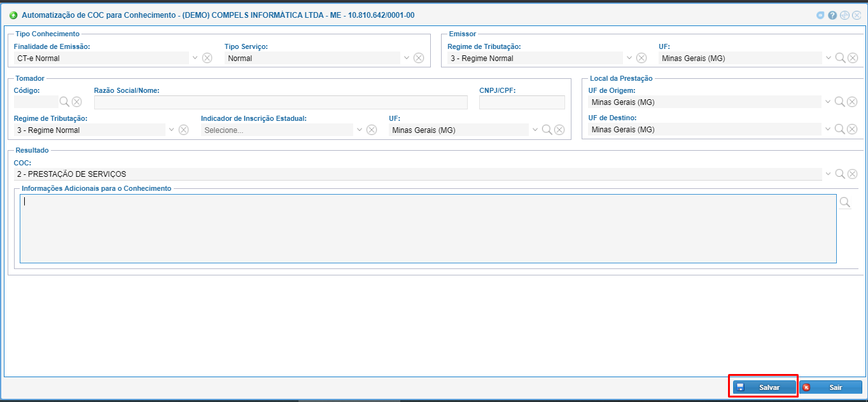
Task: Clear the UF de Destino field
Action: 852,129
